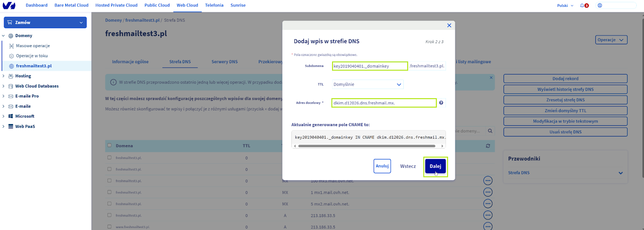Click the Hosting icon in the sidebar
The image size is (644, 230).
(11, 76)
